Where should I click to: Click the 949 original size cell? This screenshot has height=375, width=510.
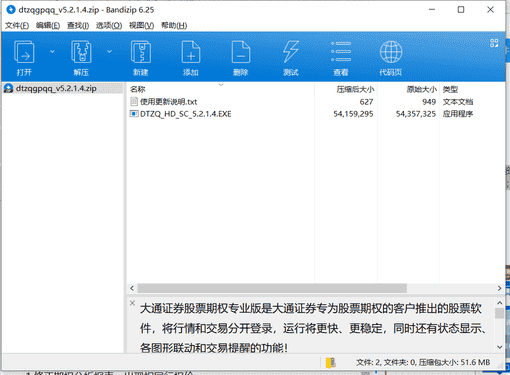pyautogui.click(x=429, y=102)
